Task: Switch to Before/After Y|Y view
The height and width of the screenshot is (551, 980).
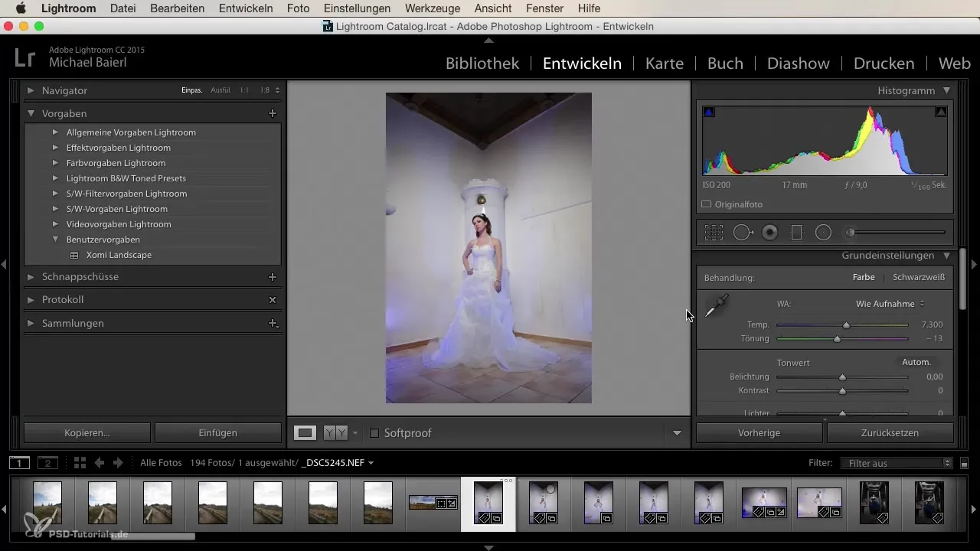Action: click(334, 433)
